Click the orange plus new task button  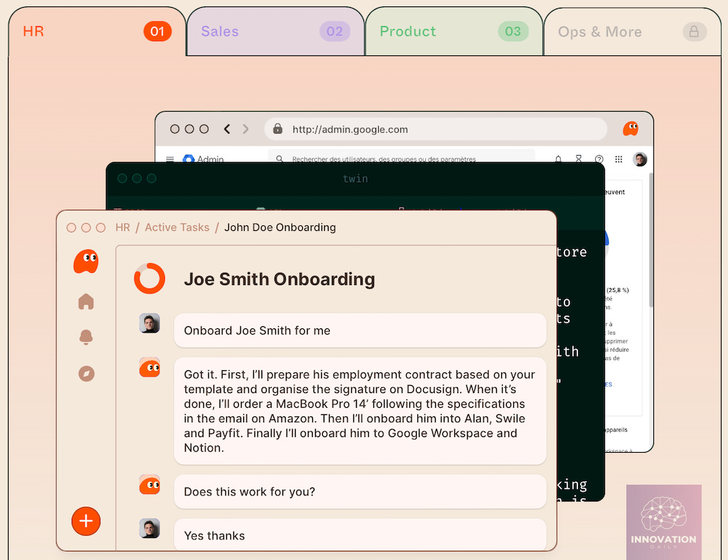point(86,521)
